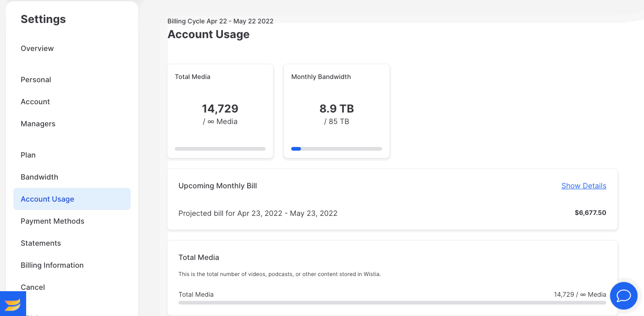Select the Account Usage sidebar item

click(72, 199)
